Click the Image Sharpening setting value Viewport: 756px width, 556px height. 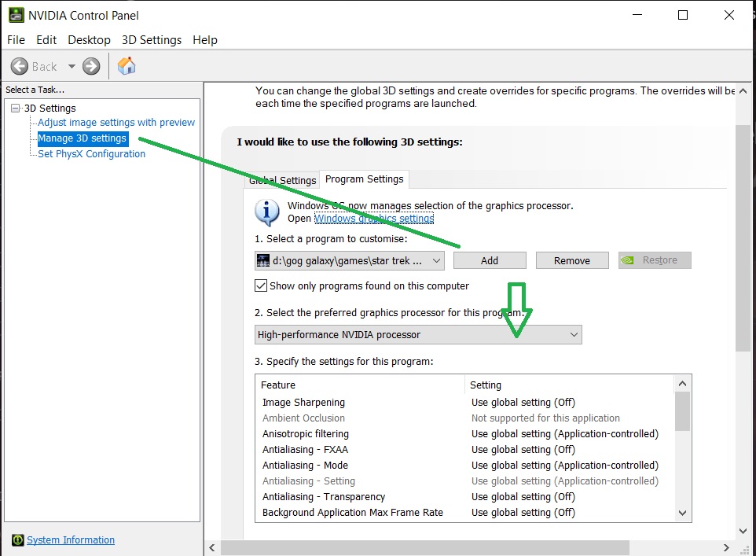pos(523,403)
